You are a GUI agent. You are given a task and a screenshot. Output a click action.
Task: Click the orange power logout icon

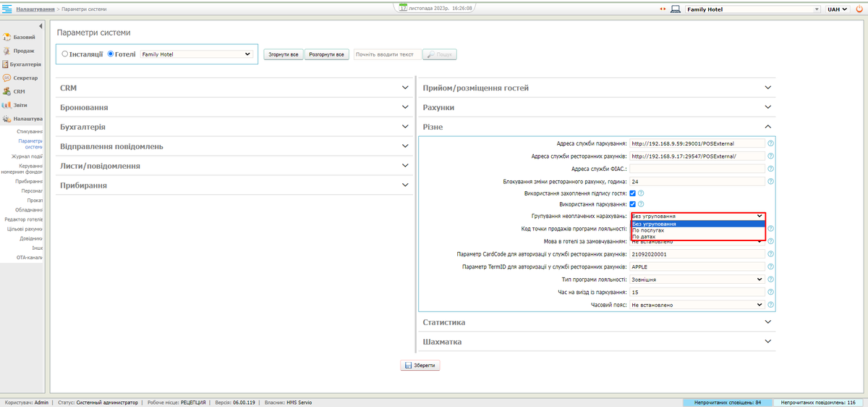click(859, 9)
